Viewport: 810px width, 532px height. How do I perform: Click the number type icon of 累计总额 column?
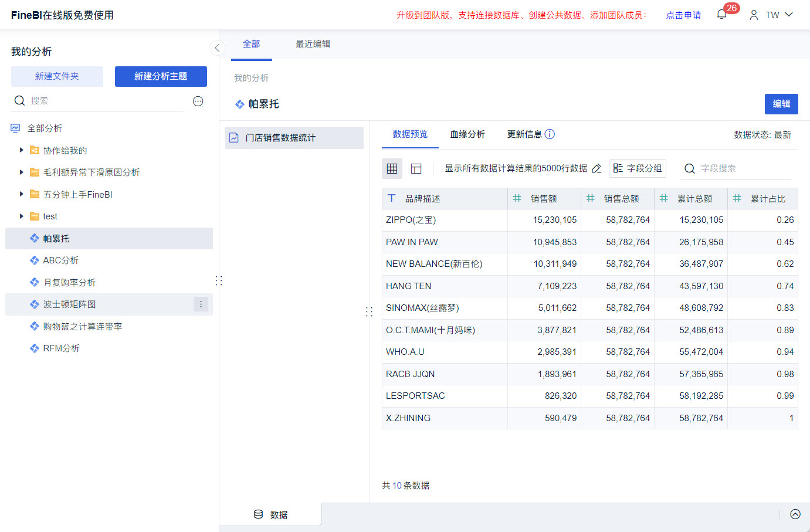pyautogui.click(x=664, y=198)
